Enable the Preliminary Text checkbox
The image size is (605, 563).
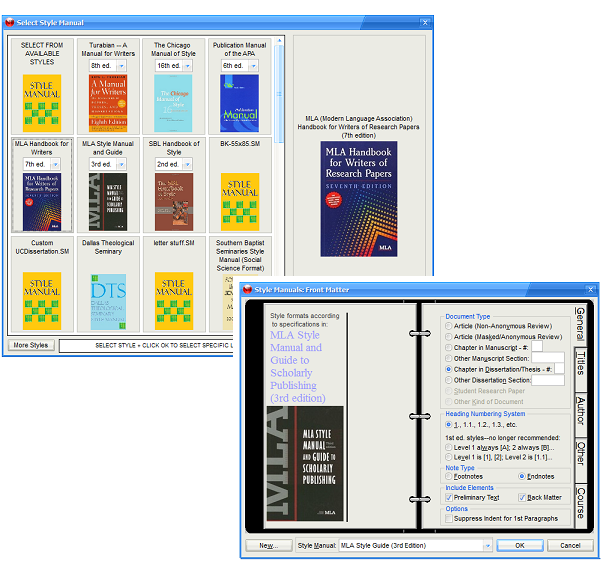click(x=450, y=497)
